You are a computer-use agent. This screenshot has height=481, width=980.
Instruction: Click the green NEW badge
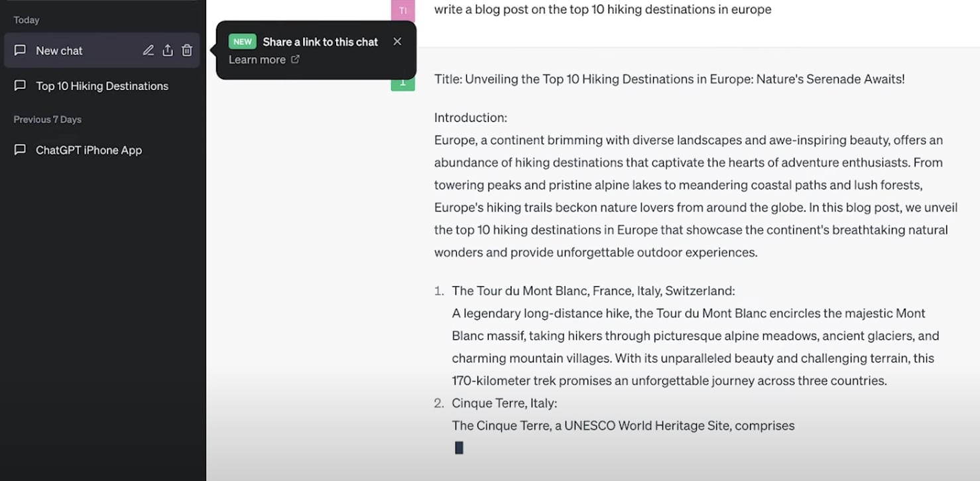click(x=242, y=42)
